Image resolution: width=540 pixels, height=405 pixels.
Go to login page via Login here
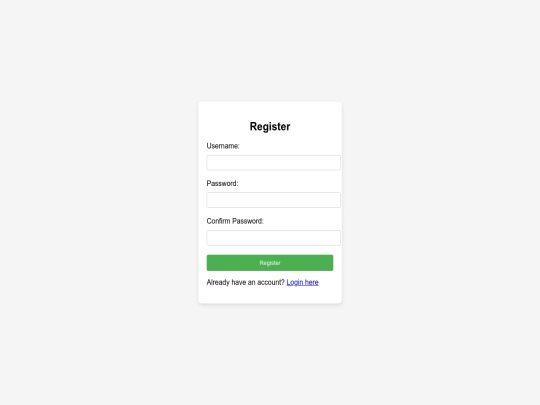[x=302, y=282]
